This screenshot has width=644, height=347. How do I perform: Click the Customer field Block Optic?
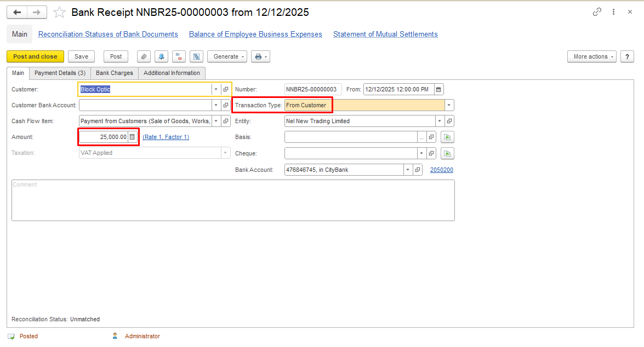pos(145,89)
